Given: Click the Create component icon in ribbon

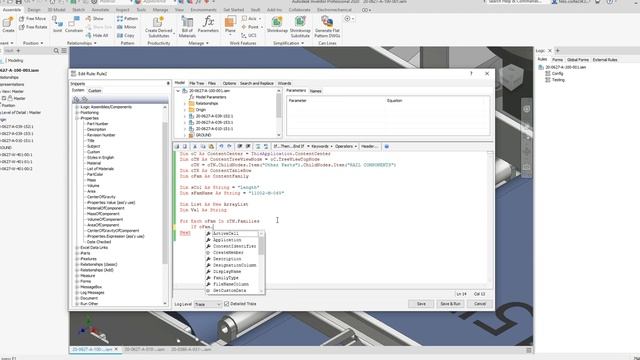Looking at the screenshot, I should pos(8,24).
